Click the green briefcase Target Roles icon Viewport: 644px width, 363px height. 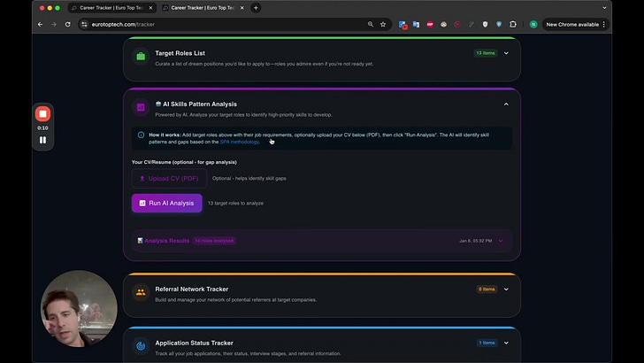click(x=141, y=57)
